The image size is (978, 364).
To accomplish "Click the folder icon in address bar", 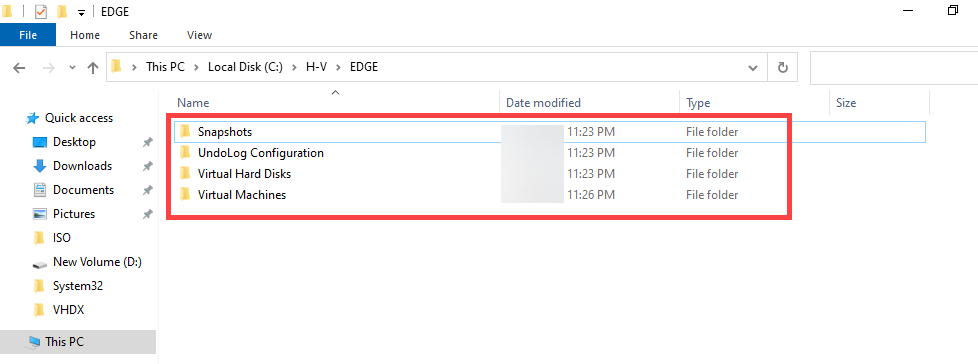I will tap(117, 66).
